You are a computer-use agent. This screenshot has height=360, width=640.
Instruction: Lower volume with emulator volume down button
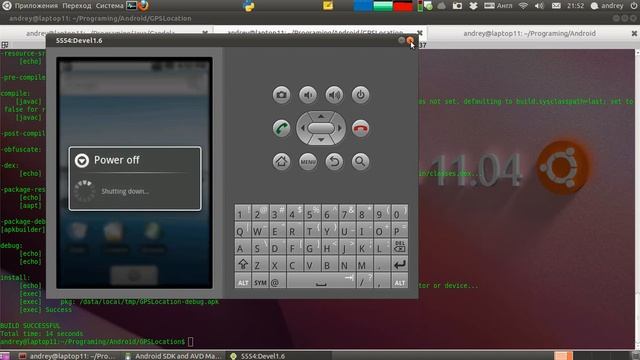308,95
